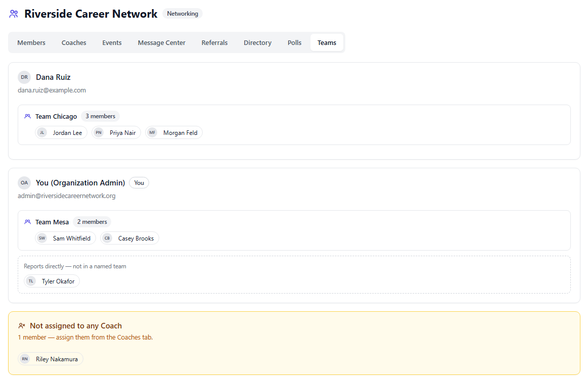Screen dimensions: 588x383
Task: Click the Team Mesa group icon
Action: coord(27,222)
